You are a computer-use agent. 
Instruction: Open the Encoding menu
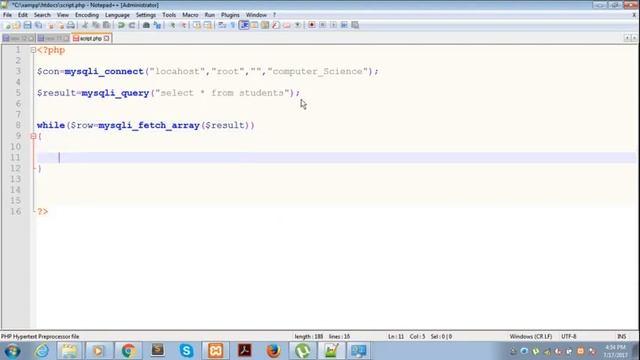click(x=87, y=15)
